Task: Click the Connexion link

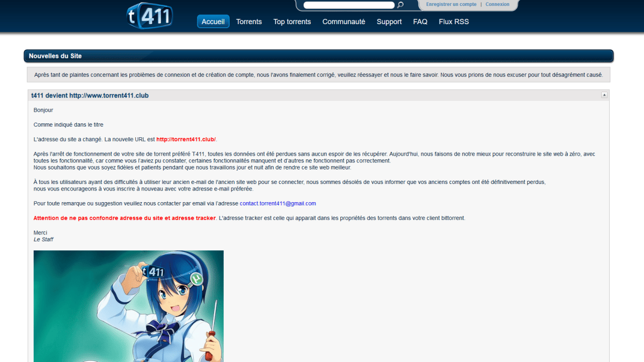Action: [x=497, y=4]
